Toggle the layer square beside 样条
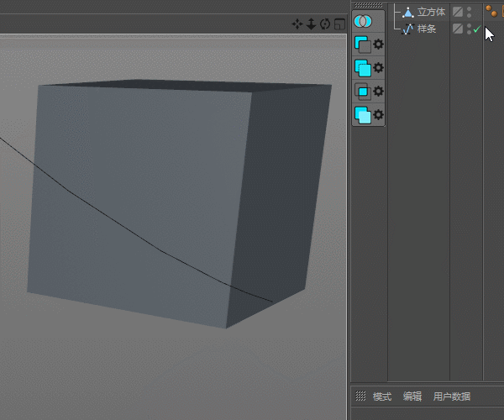 pos(458,29)
